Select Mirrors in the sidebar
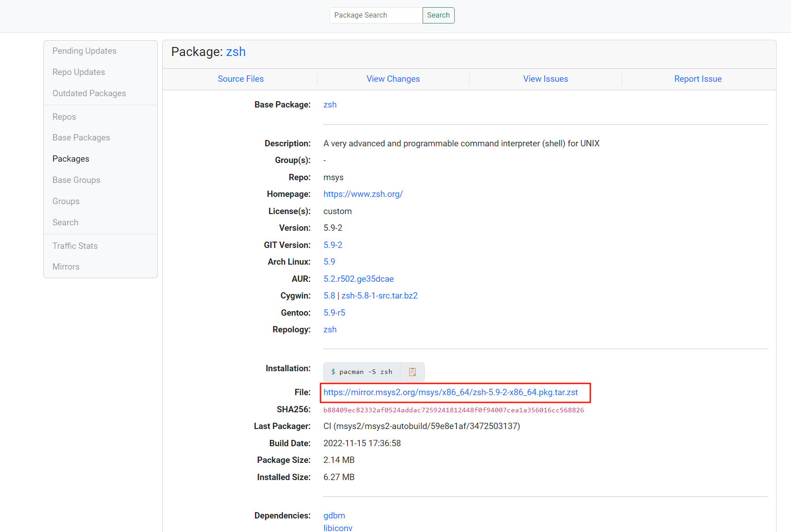791x532 pixels. pyautogui.click(x=66, y=267)
